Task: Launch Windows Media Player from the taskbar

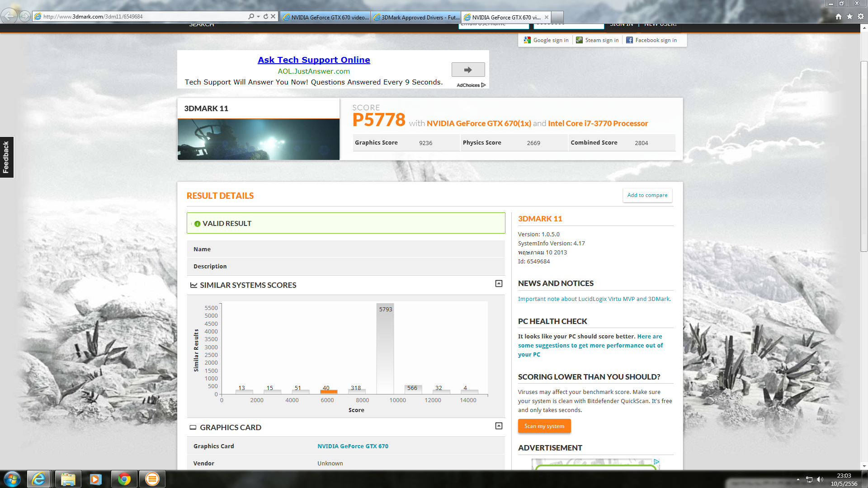Action: tap(95, 479)
